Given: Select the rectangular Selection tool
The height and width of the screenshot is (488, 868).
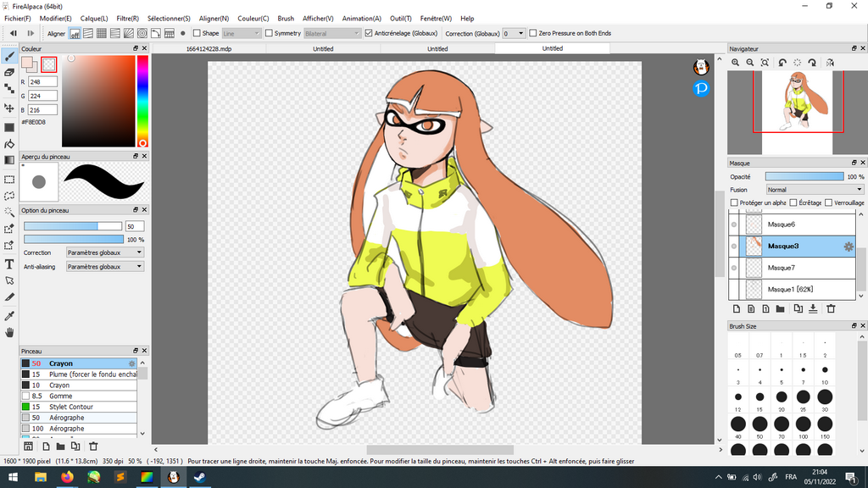Looking at the screenshot, I should pyautogui.click(x=9, y=180).
